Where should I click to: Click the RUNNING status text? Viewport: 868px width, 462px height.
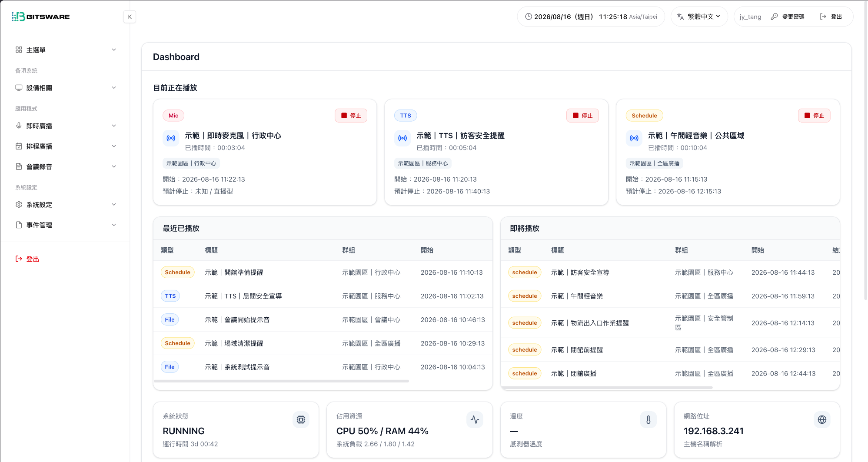(183, 431)
